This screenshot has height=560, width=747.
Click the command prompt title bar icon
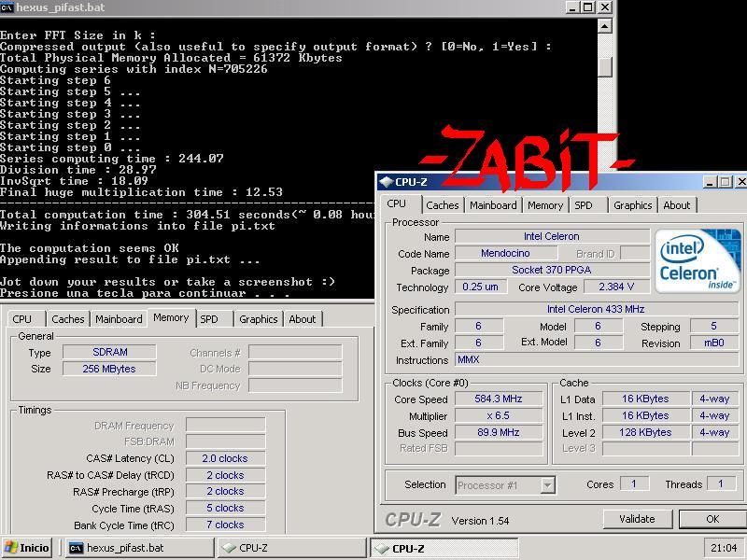[7, 7]
